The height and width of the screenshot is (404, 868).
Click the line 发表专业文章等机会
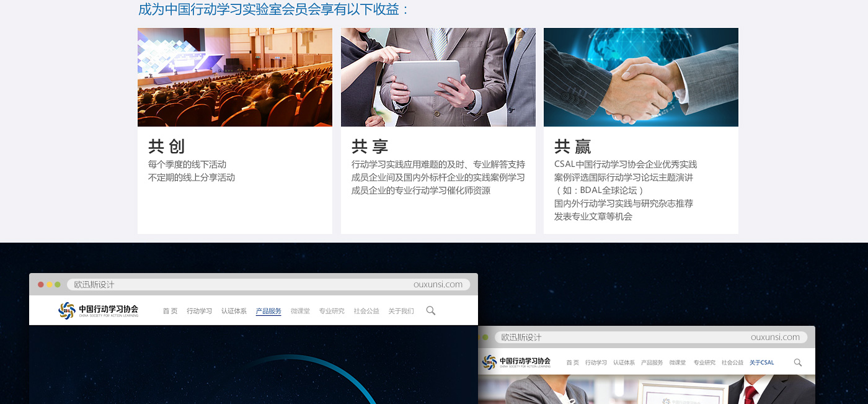click(593, 217)
